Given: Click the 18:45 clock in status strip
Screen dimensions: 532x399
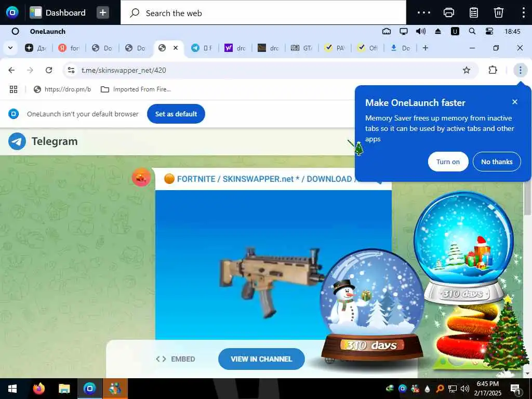Looking at the screenshot, I should [512, 32].
